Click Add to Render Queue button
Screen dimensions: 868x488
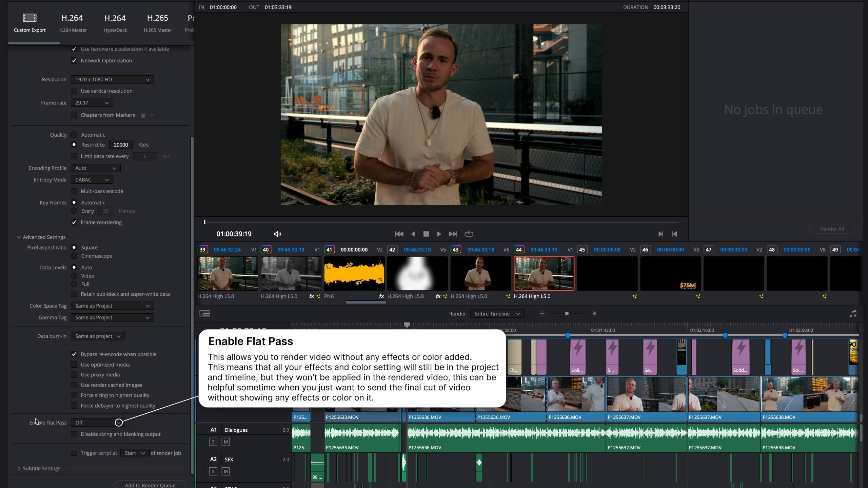click(150, 485)
